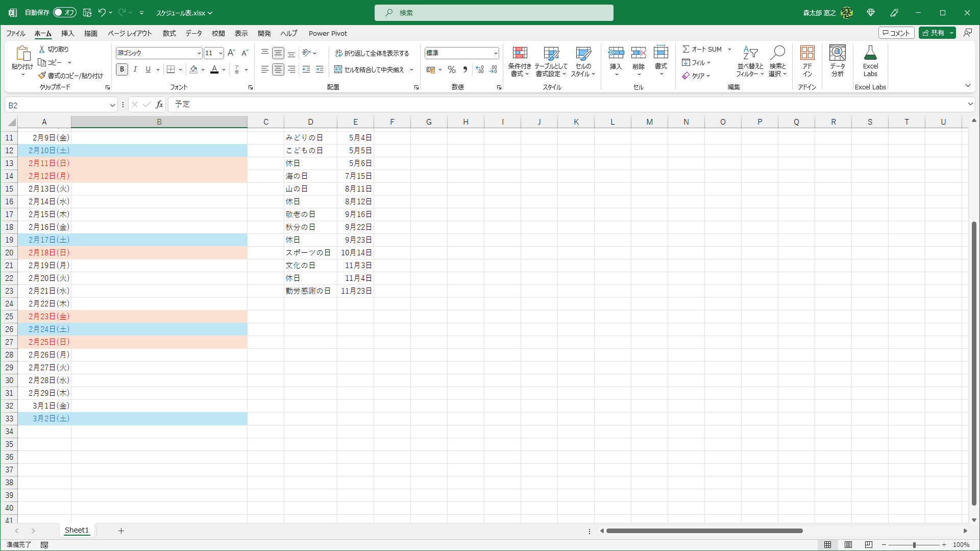The width and height of the screenshot is (980, 551).
Task: Open Find & Select (検索と選択)
Action: 778,61
